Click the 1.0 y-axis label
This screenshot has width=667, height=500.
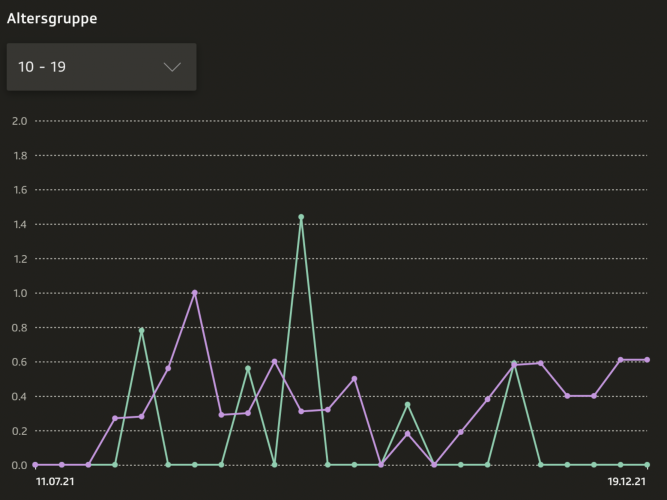click(17, 293)
